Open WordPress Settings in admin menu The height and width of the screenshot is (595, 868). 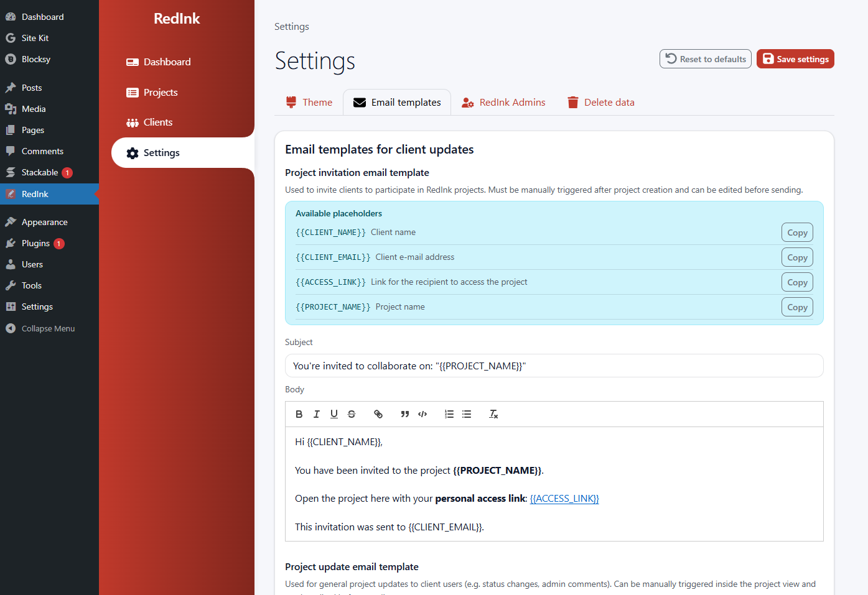49,307
